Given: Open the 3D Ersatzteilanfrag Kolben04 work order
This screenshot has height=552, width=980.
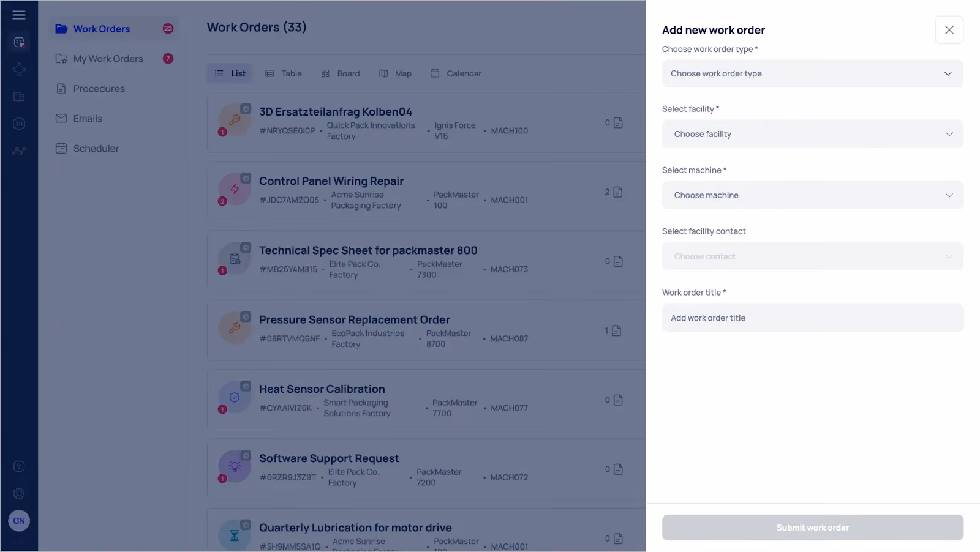Looking at the screenshot, I should pos(335,112).
